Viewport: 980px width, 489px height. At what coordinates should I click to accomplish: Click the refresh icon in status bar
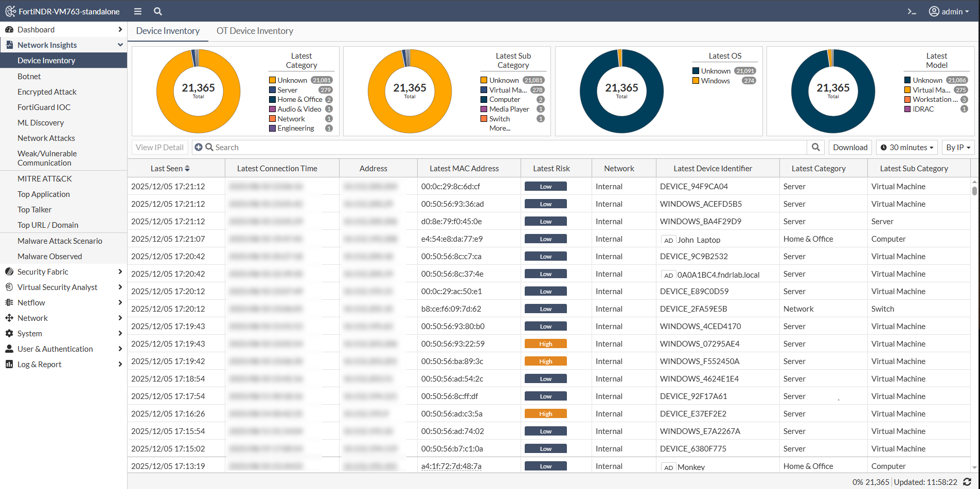pyautogui.click(x=967, y=482)
